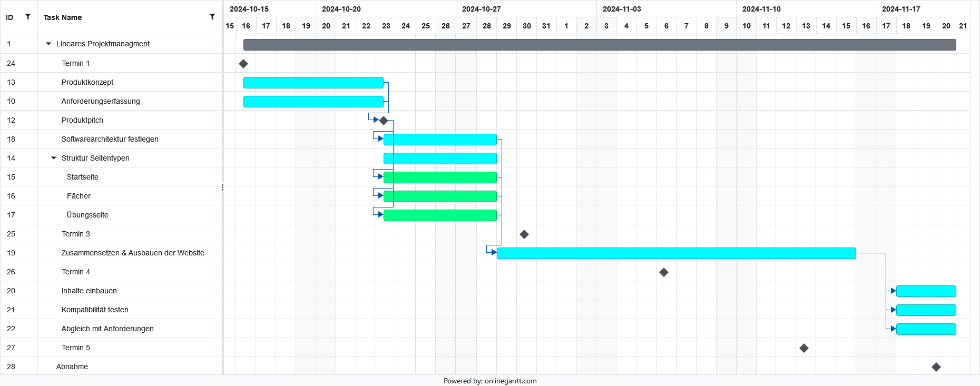This screenshot has width=980, height=386.
Task: Click the Termin 1 milestone diamond
Action: 243,64
